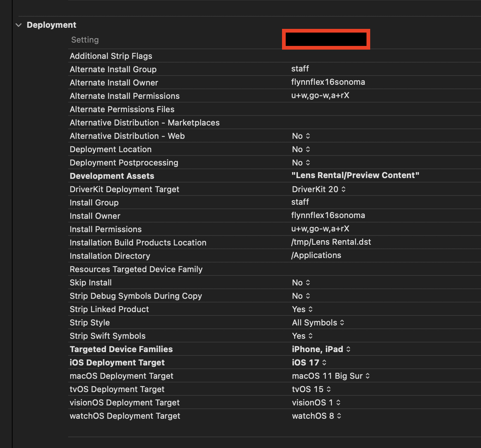
Task: Select Alternate Permissions Files row
Action: pyautogui.click(x=275, y=110)
